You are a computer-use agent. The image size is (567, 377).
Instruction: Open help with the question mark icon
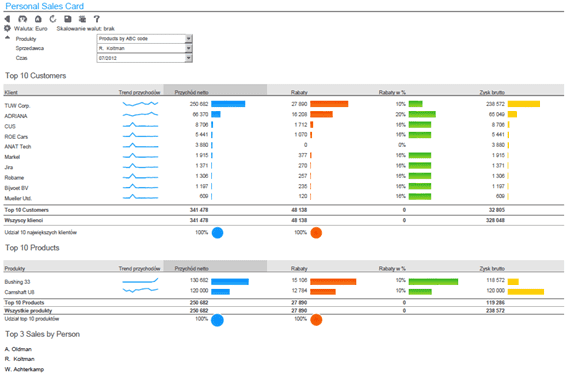[96, 19]
